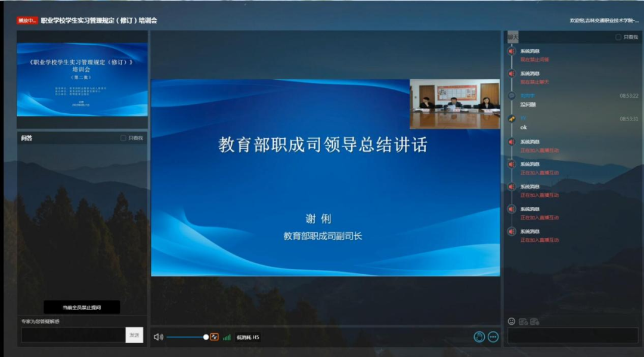644x357 pixels.
Task: Click speaker icon of 现在禁止聊天 system message
Action: [512, 74]
